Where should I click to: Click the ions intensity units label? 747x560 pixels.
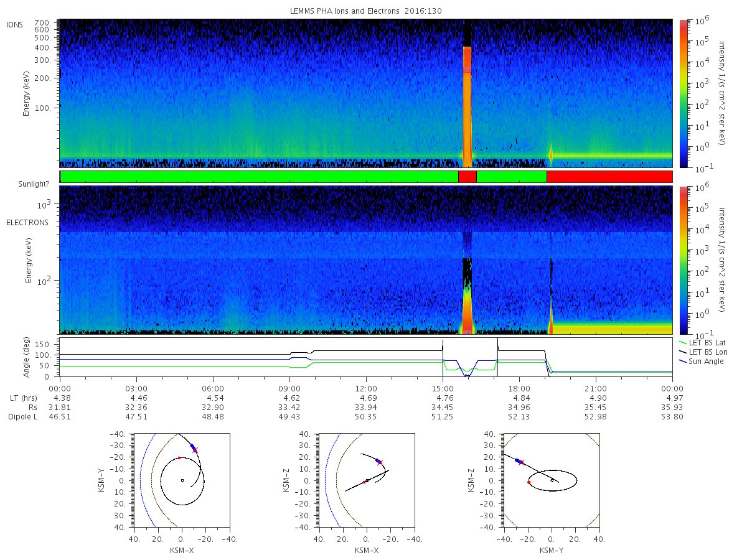722,93
